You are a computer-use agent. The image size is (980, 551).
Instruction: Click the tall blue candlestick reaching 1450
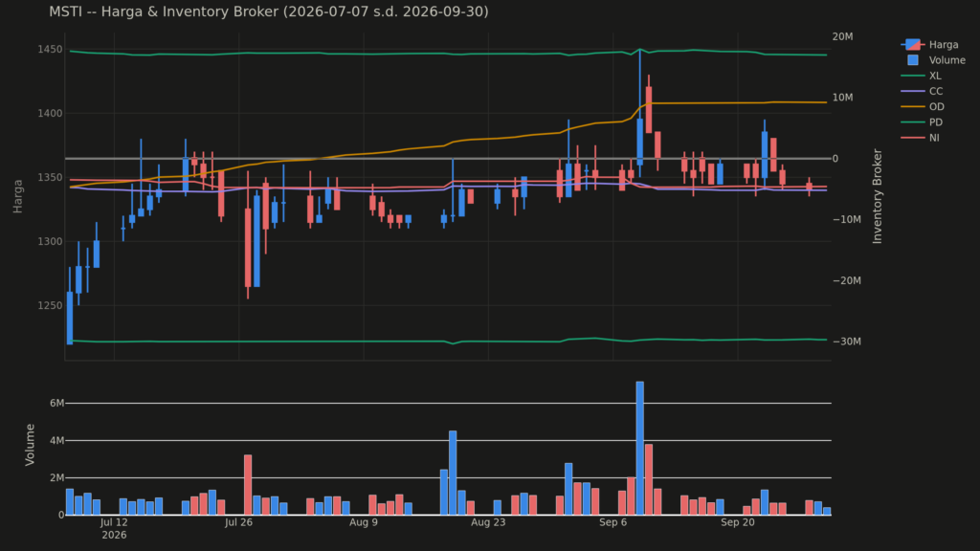(640, 142)
